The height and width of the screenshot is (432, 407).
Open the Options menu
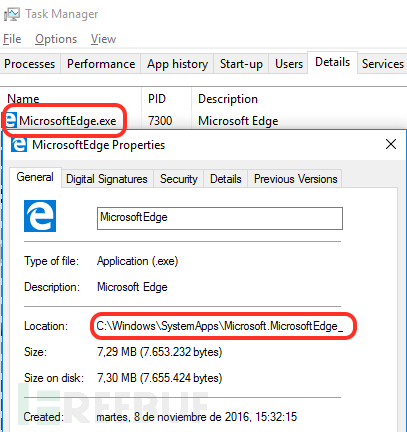(x=56, y=39)
